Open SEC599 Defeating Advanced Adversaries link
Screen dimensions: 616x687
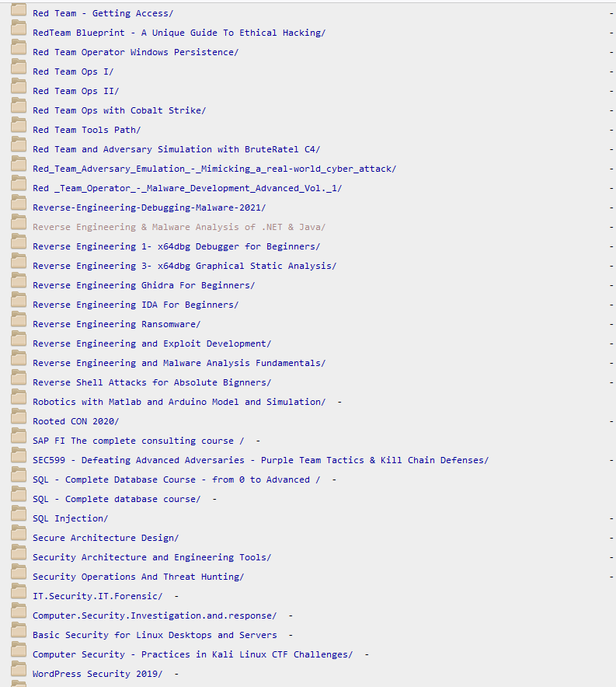(x=260, y=460)
